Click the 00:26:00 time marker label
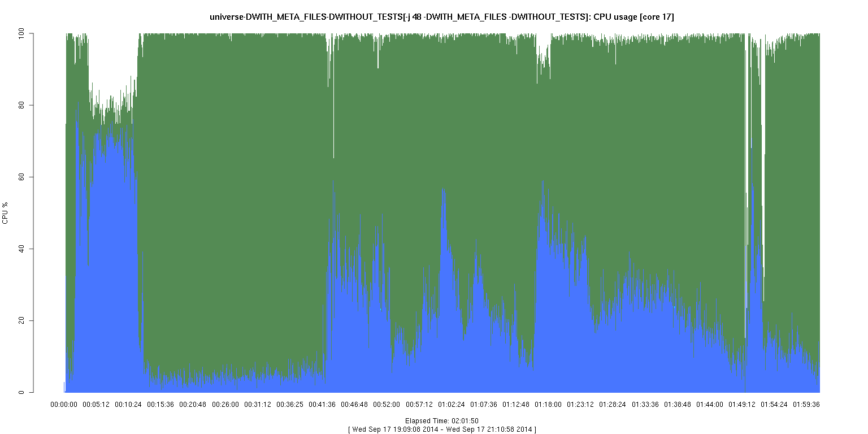 [x=225, y=405]
